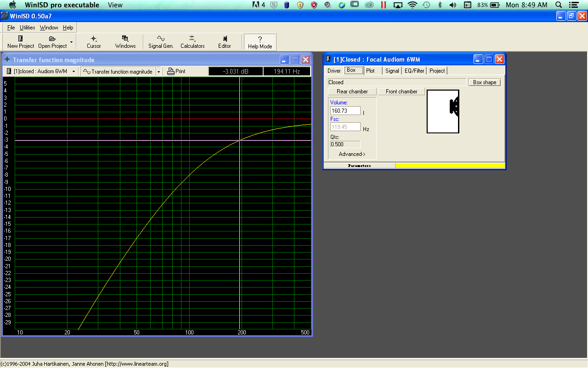Click the Print button in graph window

(x=176, y=71)
